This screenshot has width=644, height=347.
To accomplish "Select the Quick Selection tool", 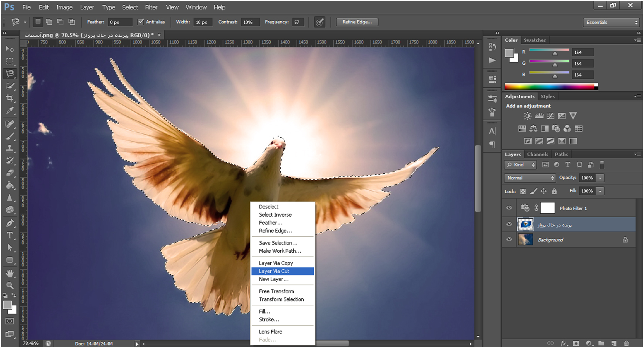I will tap(10, 86).
